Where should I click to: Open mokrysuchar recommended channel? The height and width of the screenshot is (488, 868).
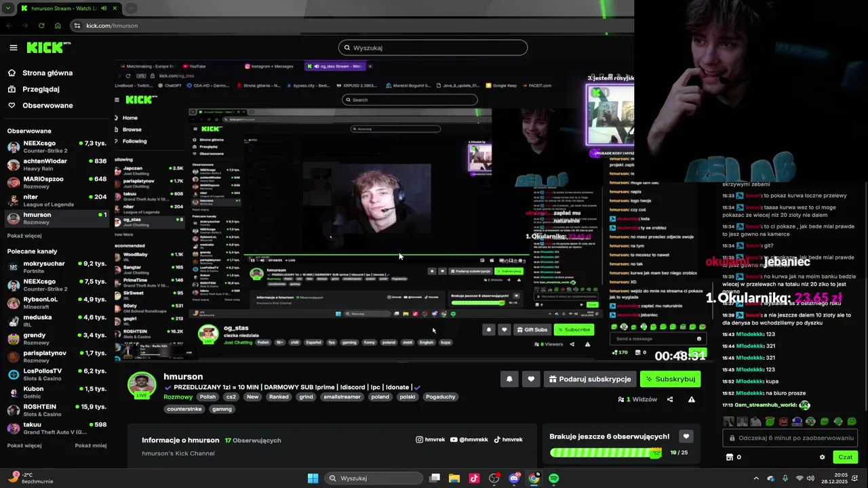pos(56,267)
